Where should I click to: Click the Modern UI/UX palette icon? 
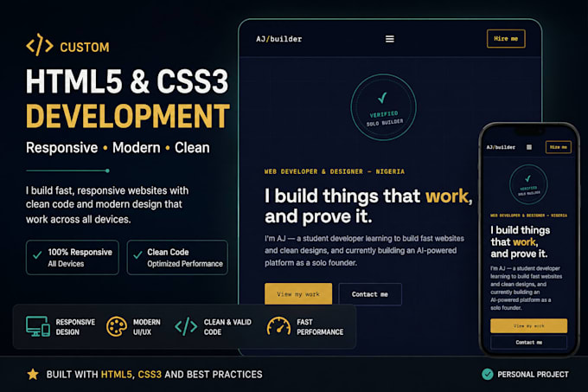116,326
